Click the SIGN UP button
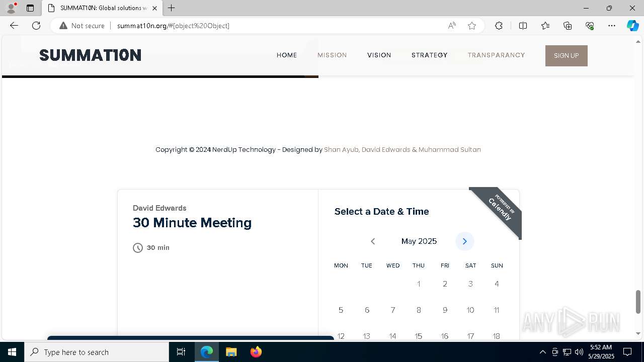The image size is (644, 362). click(x=567, y=56)
